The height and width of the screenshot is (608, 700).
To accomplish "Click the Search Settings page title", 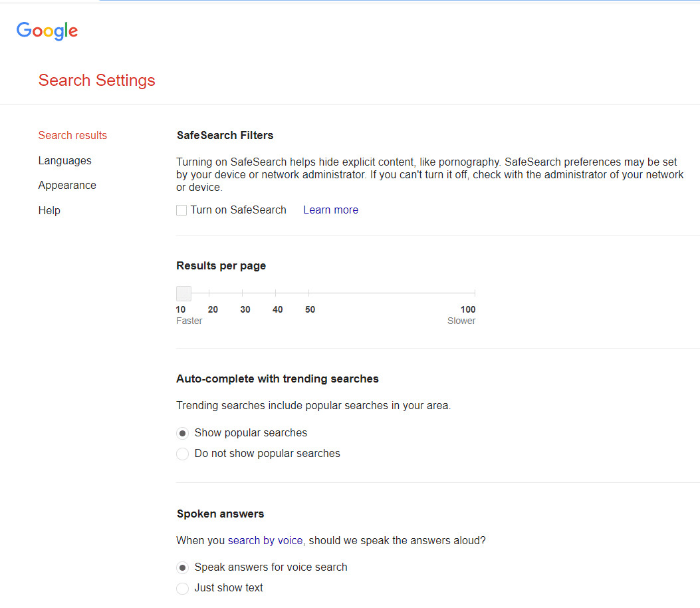I will coord(97,80).
